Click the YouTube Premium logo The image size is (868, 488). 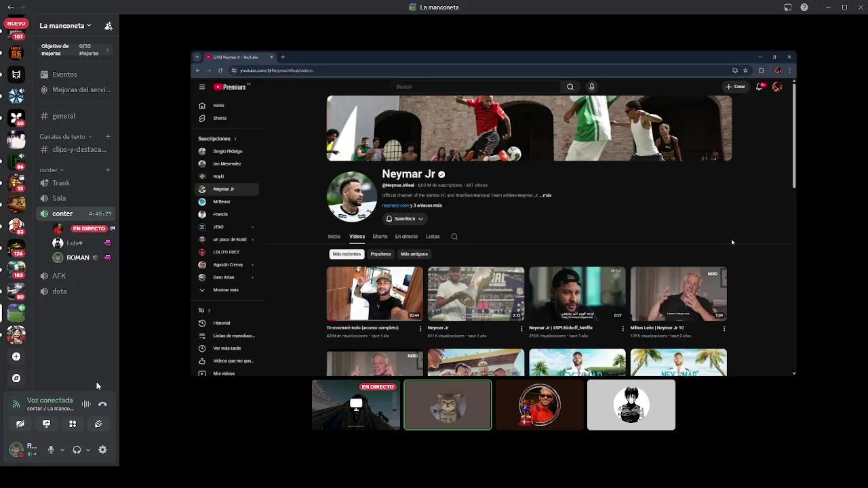[231, 87]
